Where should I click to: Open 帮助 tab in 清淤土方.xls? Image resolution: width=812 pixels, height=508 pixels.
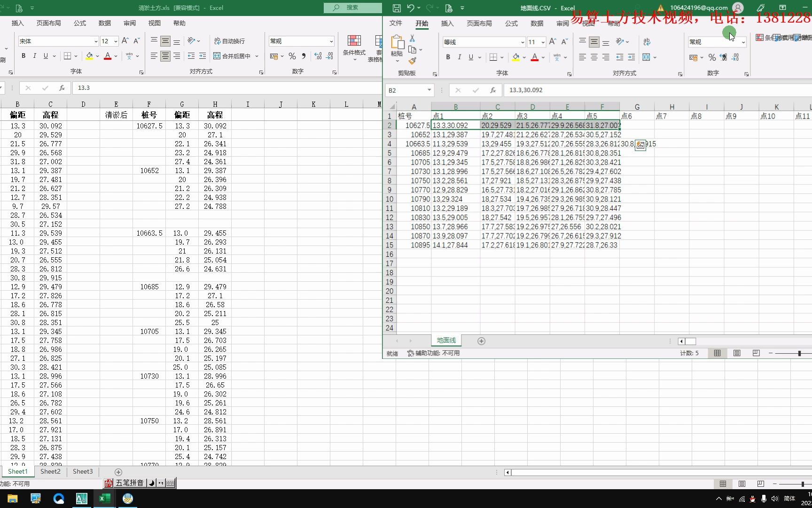click(180, 23)
